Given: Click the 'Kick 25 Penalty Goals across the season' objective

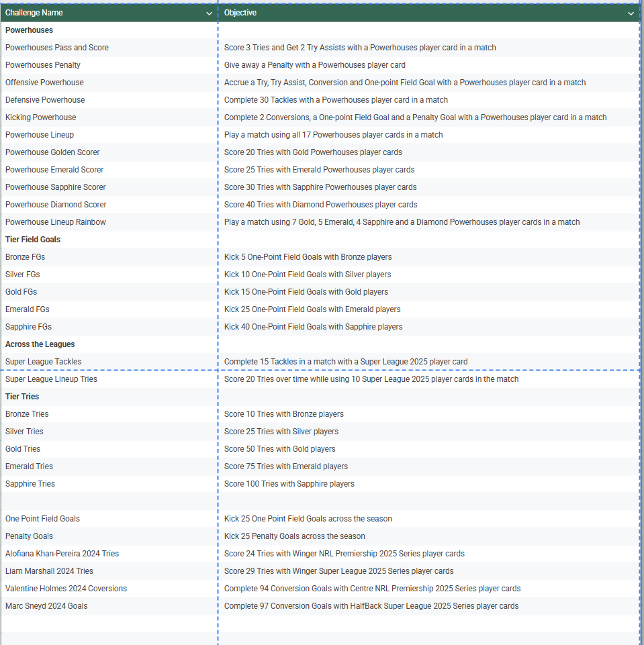Looking at the screenshot, I should 295,536.
